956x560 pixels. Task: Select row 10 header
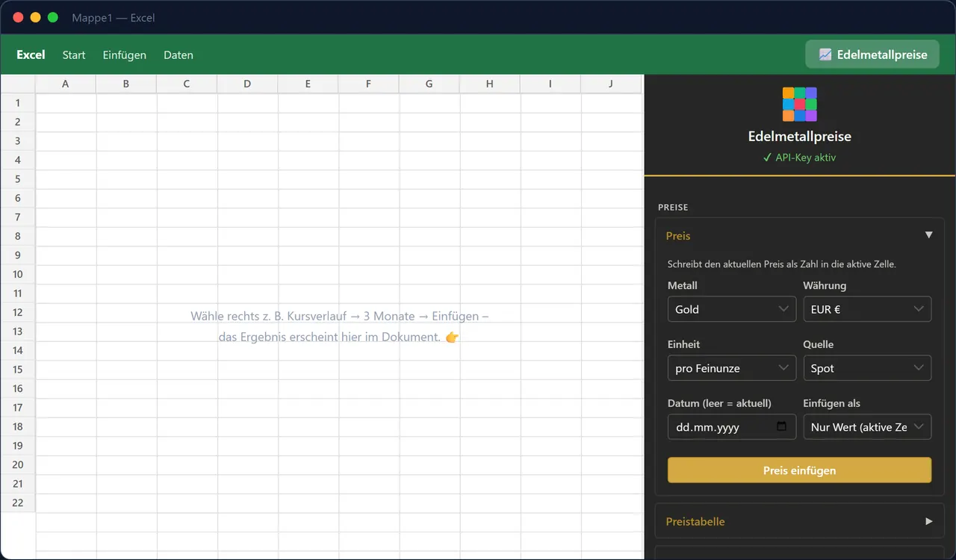pos(18,274)
